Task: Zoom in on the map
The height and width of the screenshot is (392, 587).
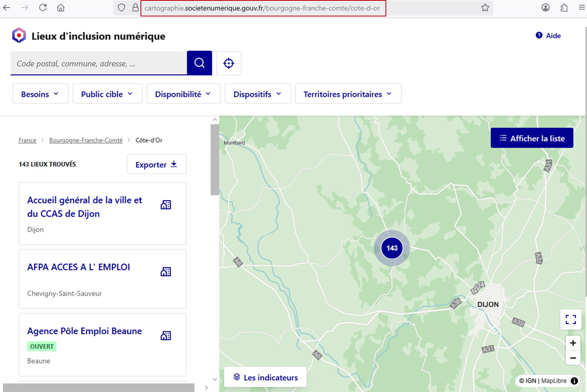Action: 573,343
